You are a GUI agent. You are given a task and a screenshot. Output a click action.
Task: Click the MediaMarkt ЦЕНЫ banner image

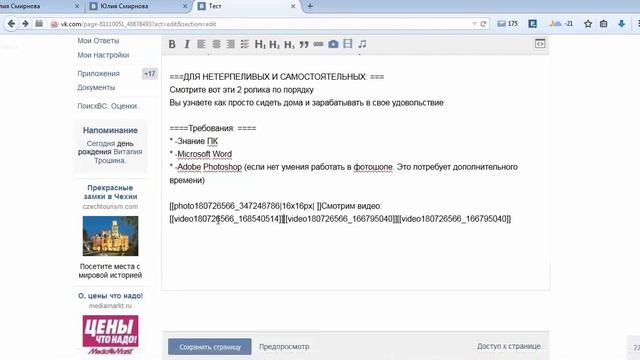click(110, 334)
